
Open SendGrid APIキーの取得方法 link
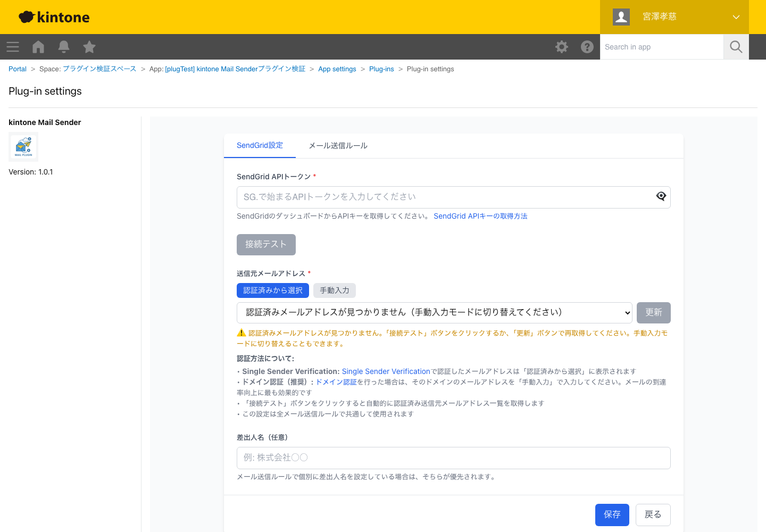tap(480, 216)
